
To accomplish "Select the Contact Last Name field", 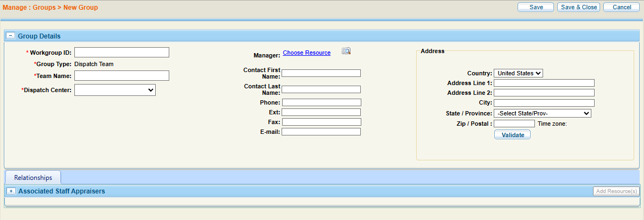I will (321, 89).
